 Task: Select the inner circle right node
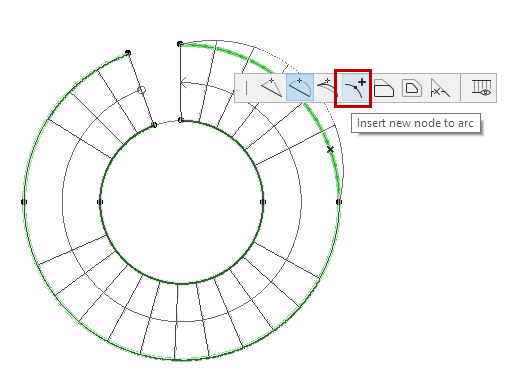(263, 202)
